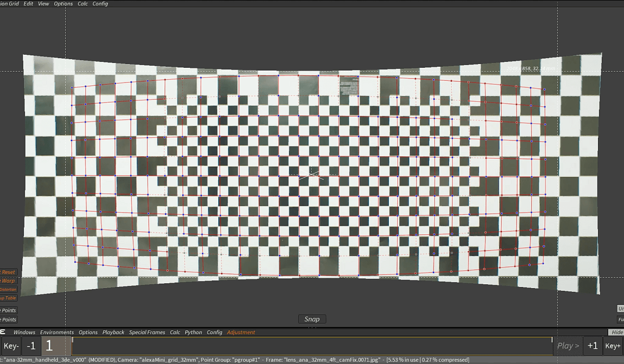Image resolution: width=624 pixels, height=364 pixels.
Task: Jump to previous keyframe with Key-
Action: (11, 346)
